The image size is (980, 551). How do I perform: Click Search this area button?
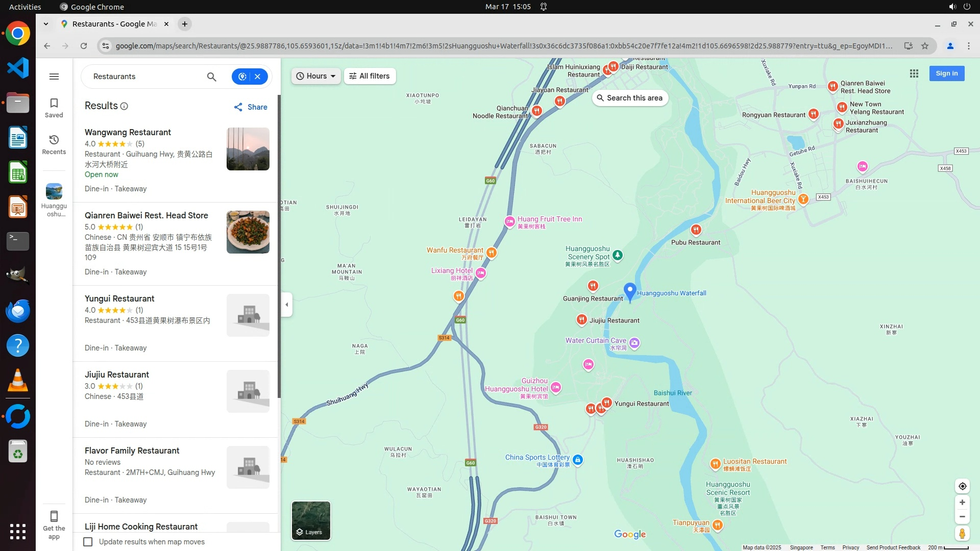pyautogui.click(x=630, y=98)
